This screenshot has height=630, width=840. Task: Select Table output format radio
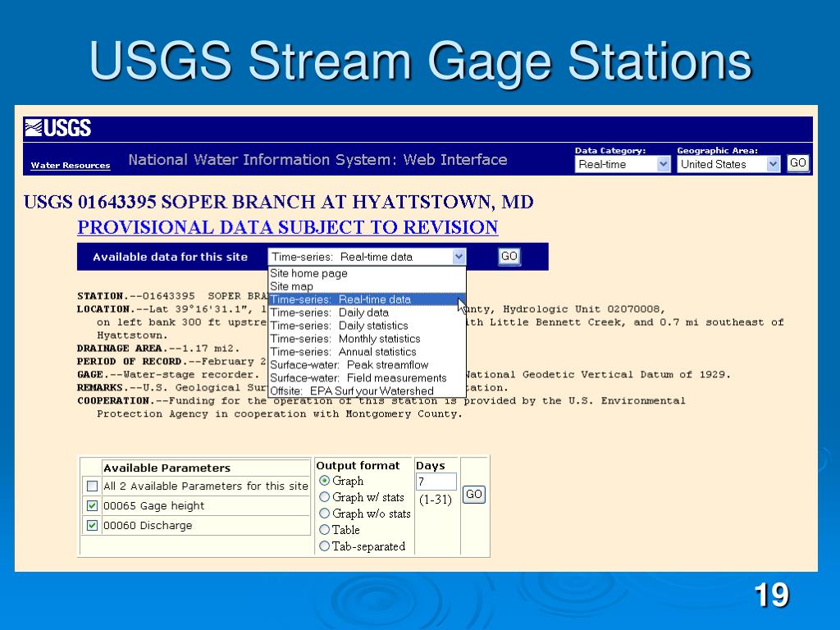click(x=324, y=530)
